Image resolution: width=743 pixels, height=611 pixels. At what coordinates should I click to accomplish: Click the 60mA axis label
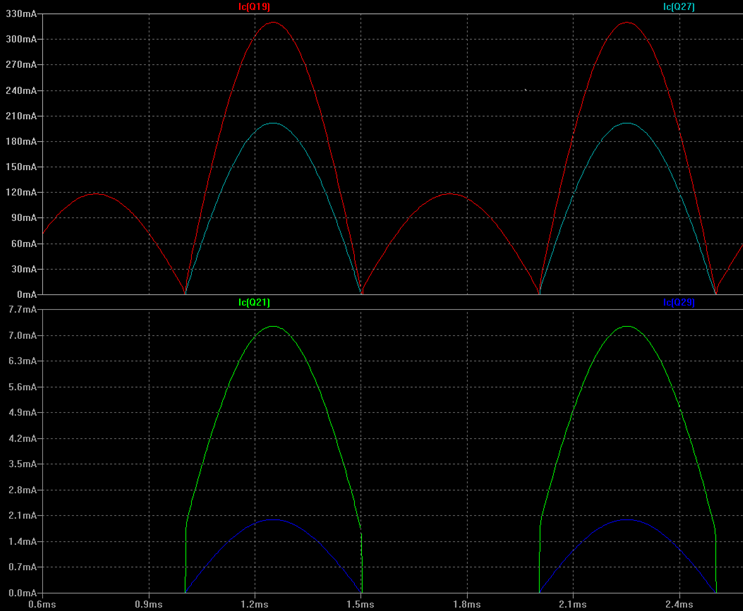23,244
